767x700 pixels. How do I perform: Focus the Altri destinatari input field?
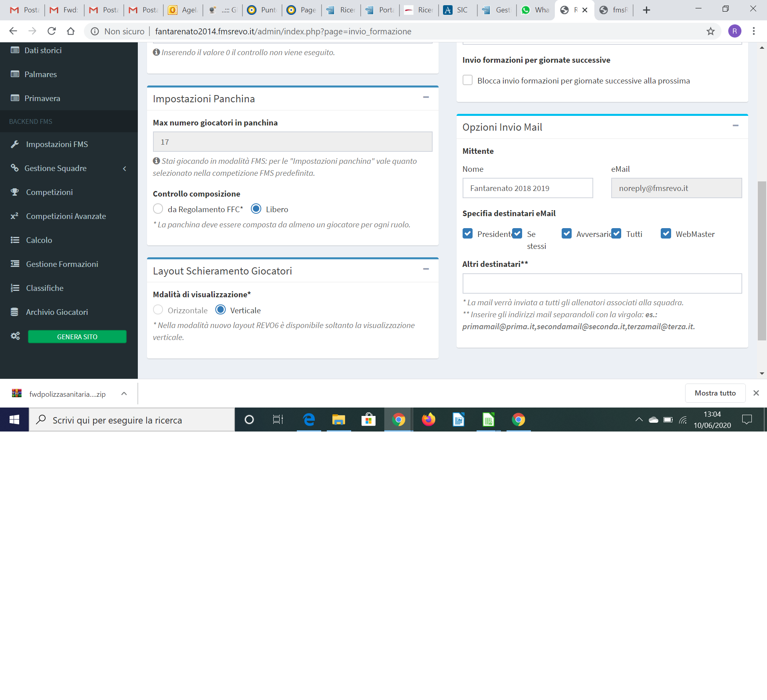pos(602,284)
